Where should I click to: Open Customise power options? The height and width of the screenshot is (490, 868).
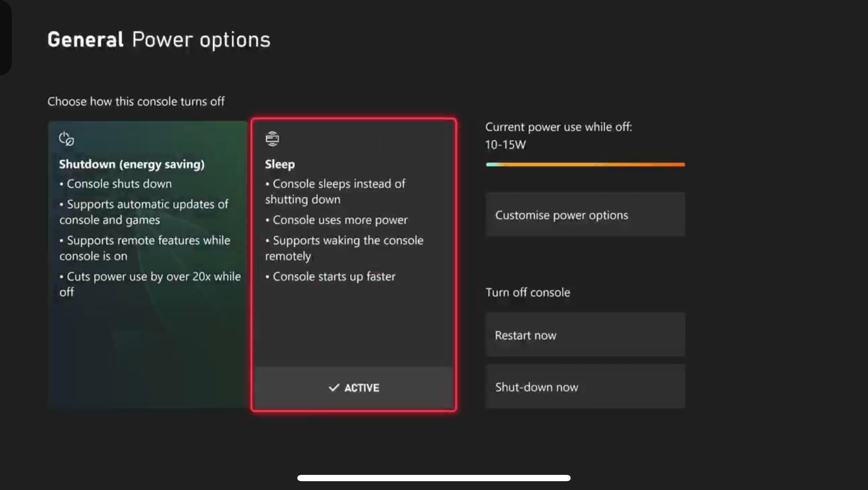(585, 215)
